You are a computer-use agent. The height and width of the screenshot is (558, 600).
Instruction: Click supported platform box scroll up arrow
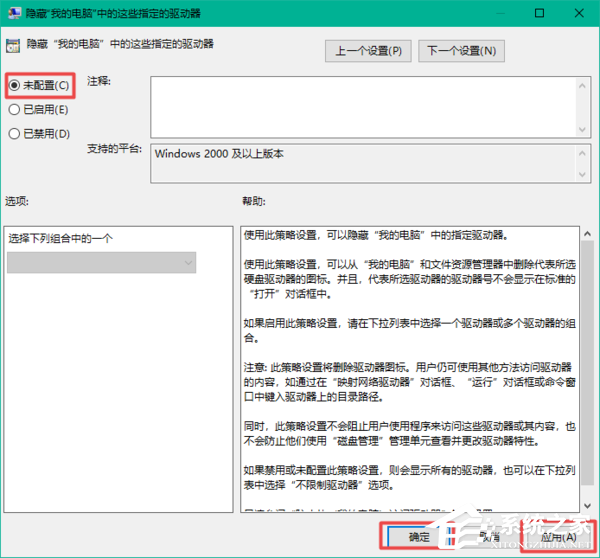581,153
